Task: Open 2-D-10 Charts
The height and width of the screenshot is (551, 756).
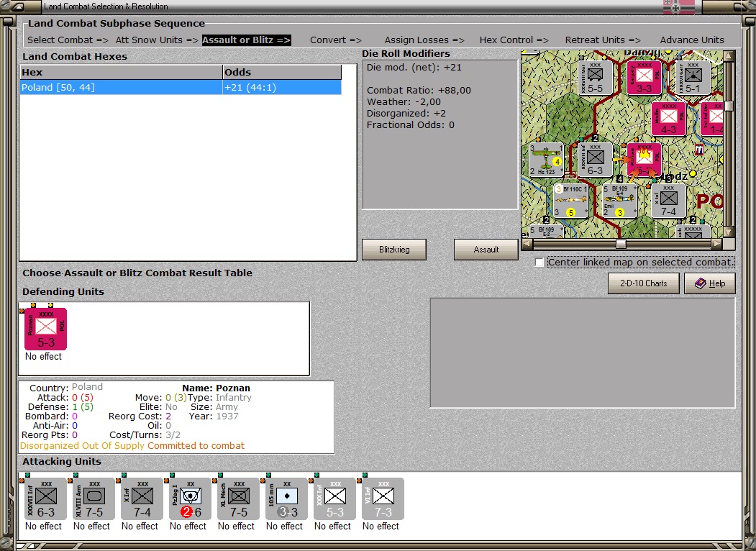Action: point(644,283)
